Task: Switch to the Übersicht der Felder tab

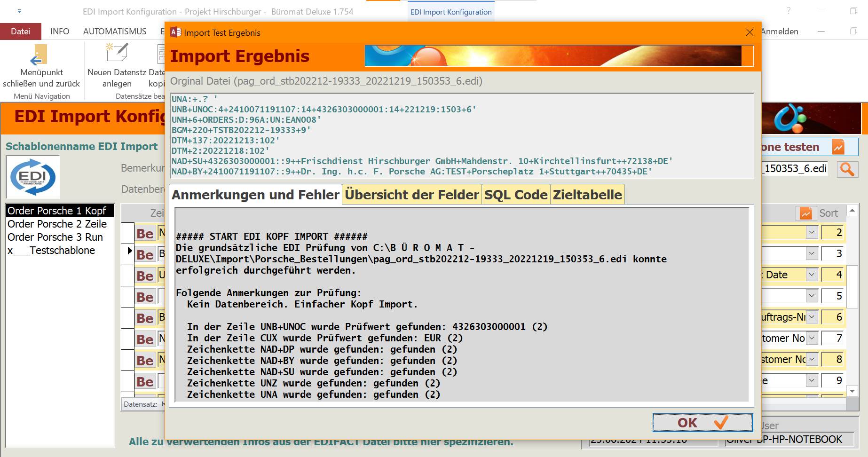Action: click(411, 195)
